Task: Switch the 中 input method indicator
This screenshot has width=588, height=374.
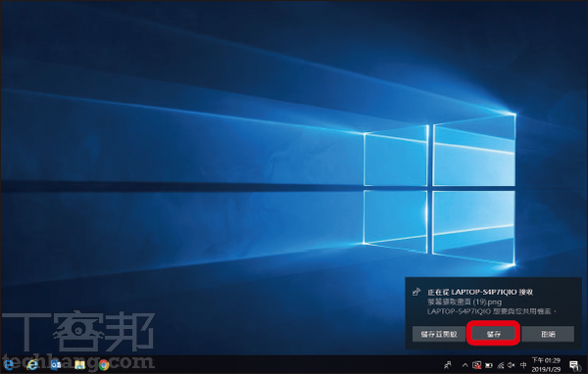Action: click(x=523, y=364)
